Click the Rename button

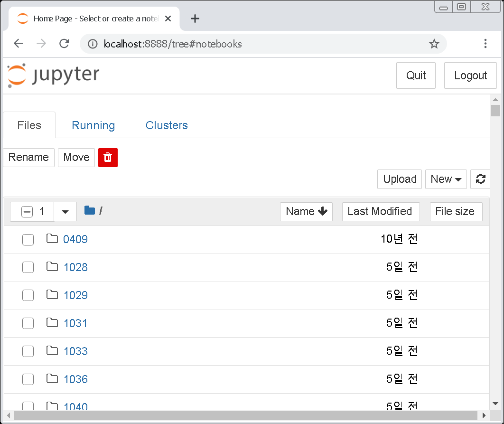coord(28,157)
